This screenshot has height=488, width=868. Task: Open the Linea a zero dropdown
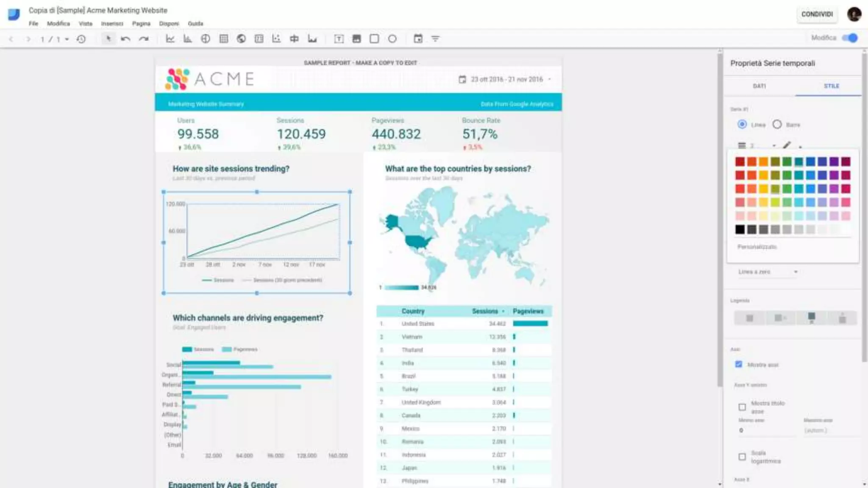(768, 272)
